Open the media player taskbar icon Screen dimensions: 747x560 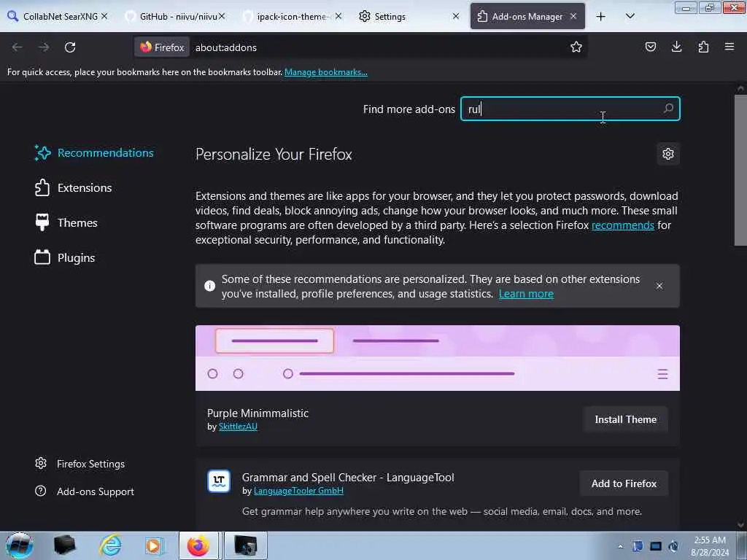click(x=154, y=545)
